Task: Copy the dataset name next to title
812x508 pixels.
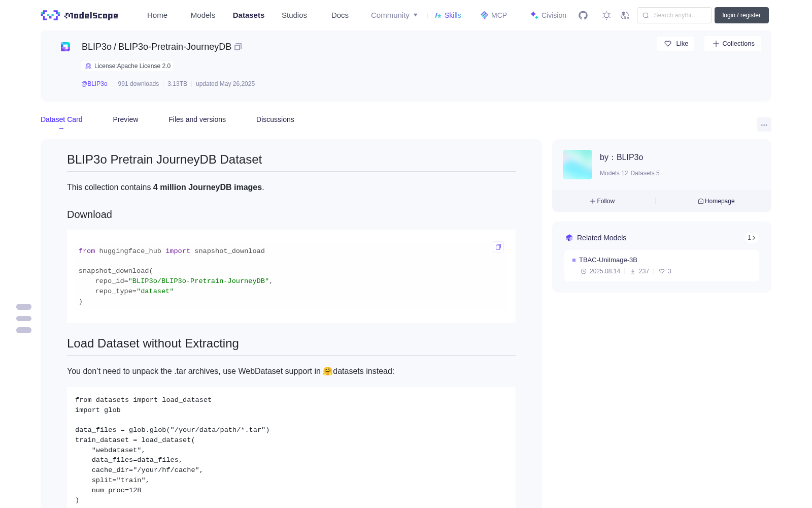Action: click(238, 47)
